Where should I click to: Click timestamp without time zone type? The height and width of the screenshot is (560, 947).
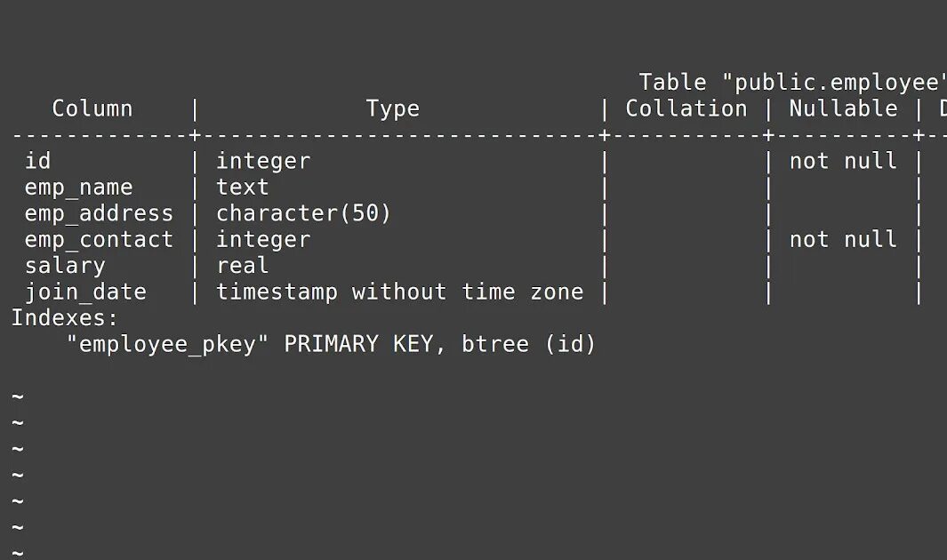[400, 292]
